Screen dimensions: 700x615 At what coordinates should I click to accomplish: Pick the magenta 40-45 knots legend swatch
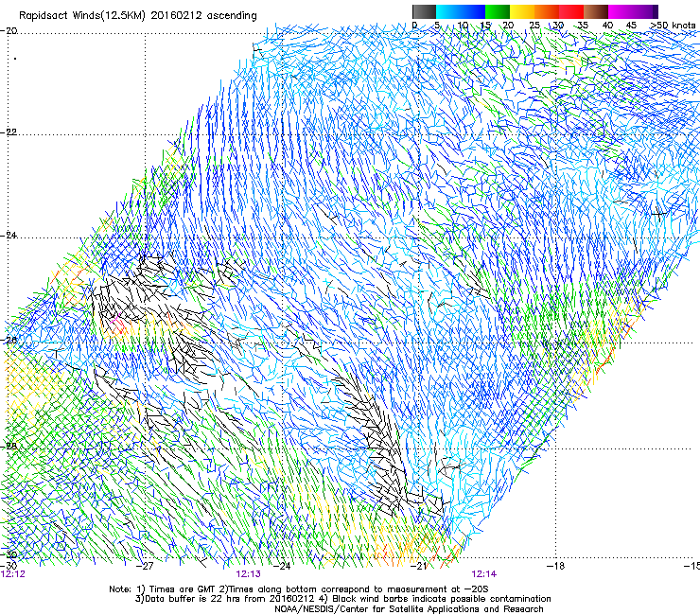click(621, 11)
